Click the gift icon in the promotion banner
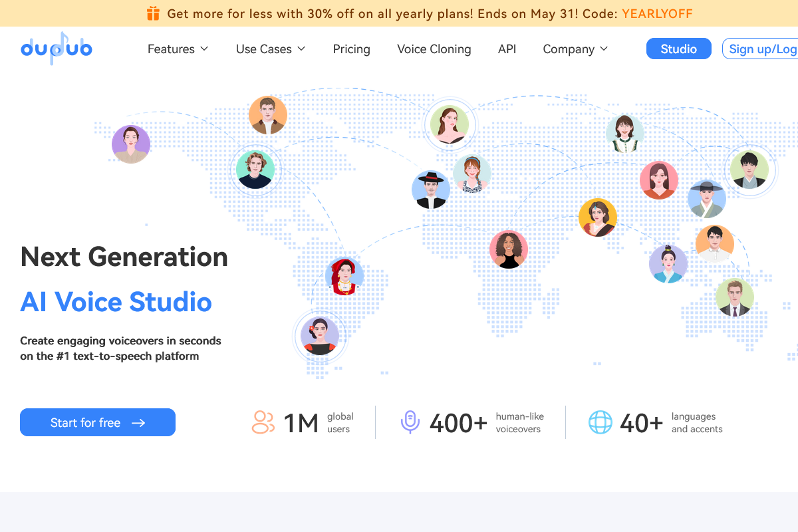The height and width of the screenshot is (532, 798). point(152,13)
